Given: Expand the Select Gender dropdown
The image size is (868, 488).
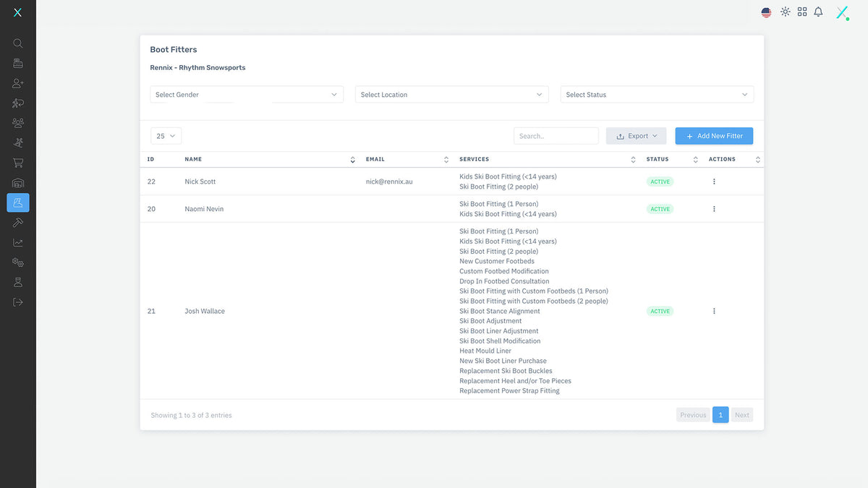Looking at the screenshot, I should (x=247, y=95).
